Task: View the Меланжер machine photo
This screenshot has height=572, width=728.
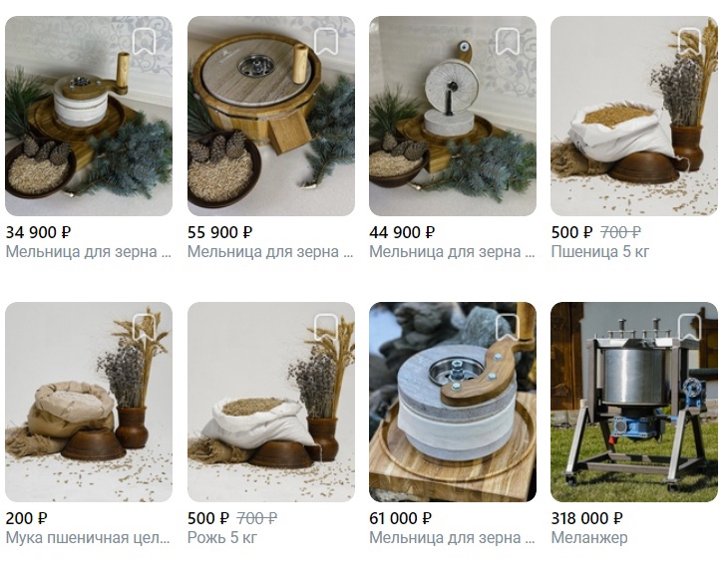Action: point(634,403)
